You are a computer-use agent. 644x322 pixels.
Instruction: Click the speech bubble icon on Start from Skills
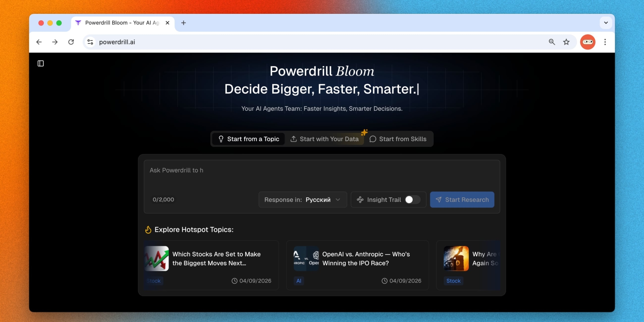coord(373,139)
